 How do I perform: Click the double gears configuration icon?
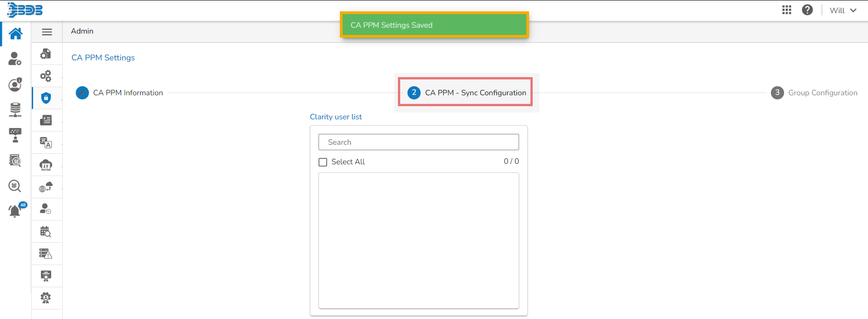coord(46,76)
